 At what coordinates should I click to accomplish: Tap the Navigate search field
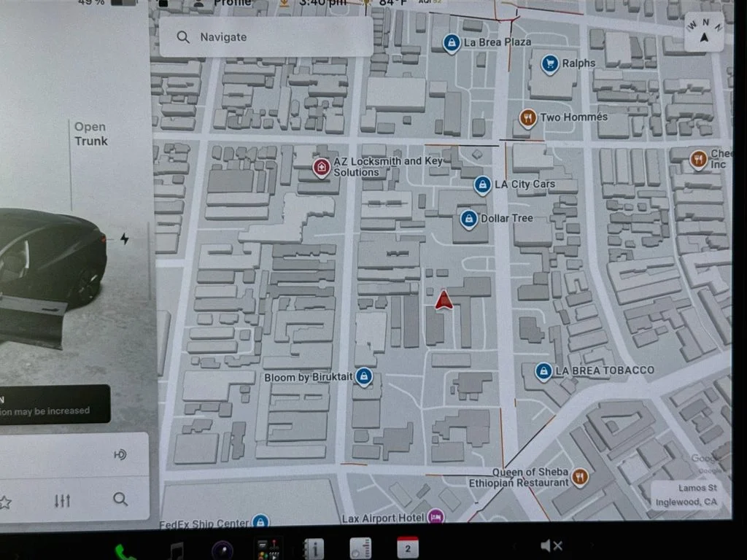(266, 37)
